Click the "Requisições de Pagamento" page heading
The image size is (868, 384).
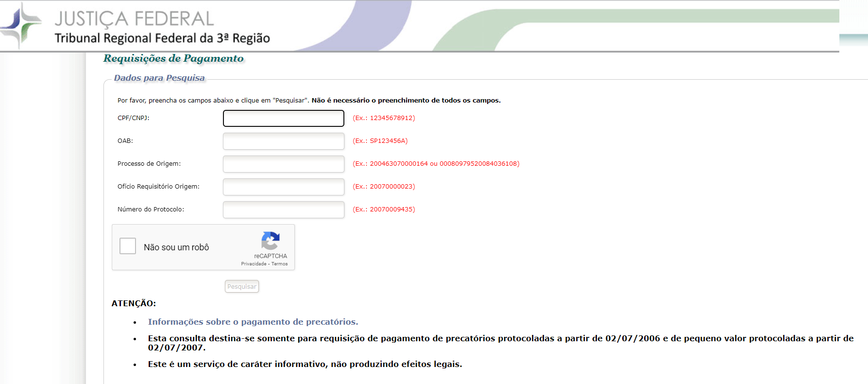click(x=173, y=58)
